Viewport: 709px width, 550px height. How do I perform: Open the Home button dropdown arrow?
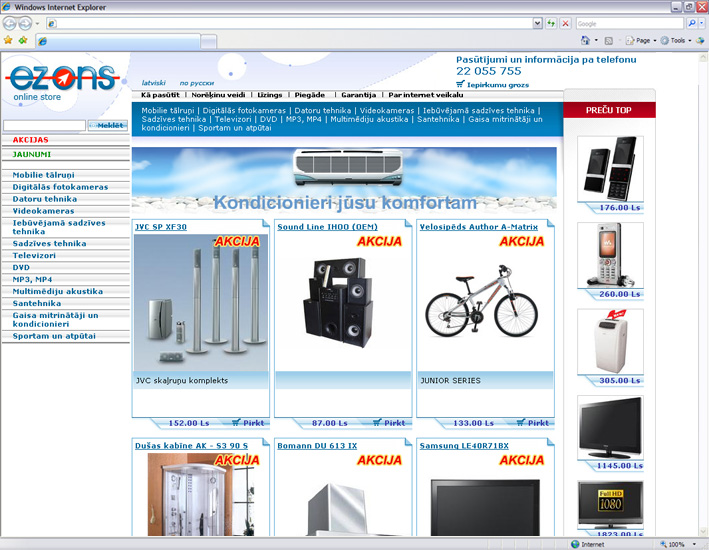[596, 41]
